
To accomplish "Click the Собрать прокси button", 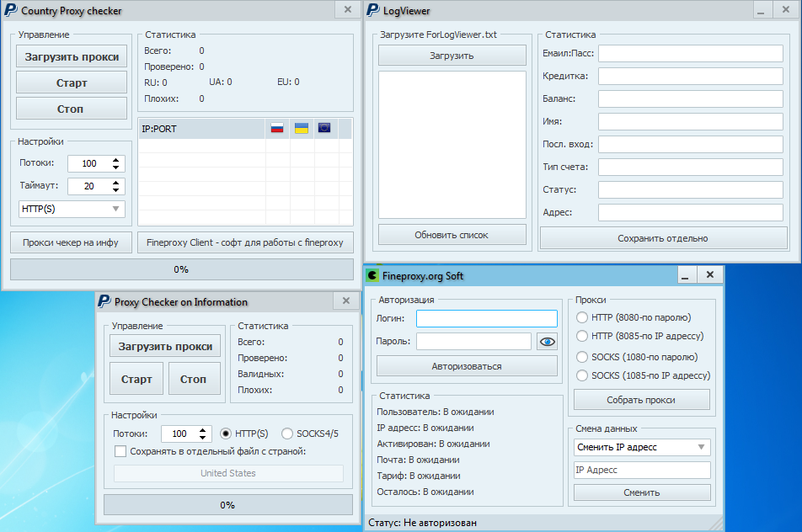I will click(x=641, y=399).
